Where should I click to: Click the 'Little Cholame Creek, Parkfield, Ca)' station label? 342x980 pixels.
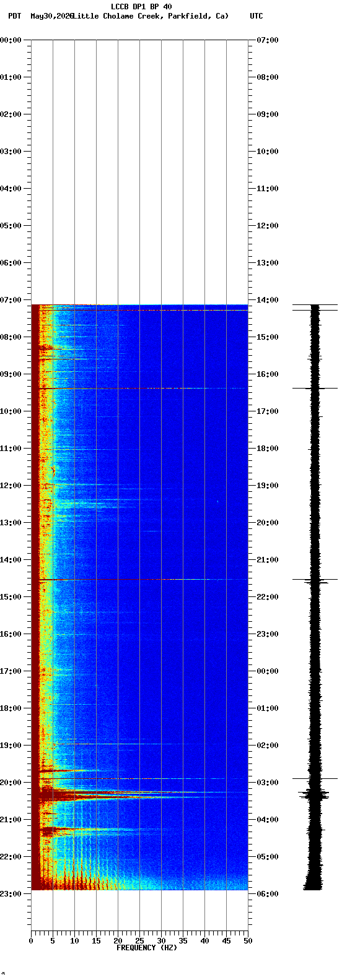(x=151, y=16)
